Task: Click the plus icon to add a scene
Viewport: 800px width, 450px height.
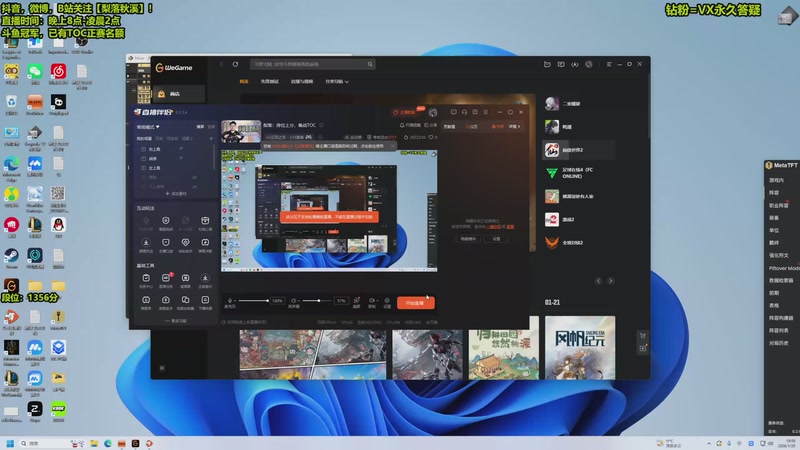Action: [x=211, y=138]
